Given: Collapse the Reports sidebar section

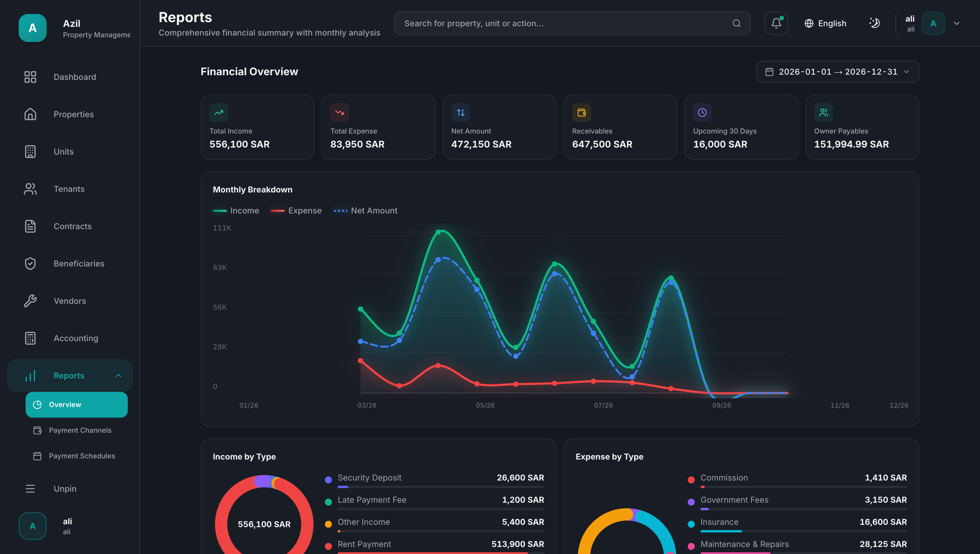Looking at the screenshot, I should (x=118, y=376).
